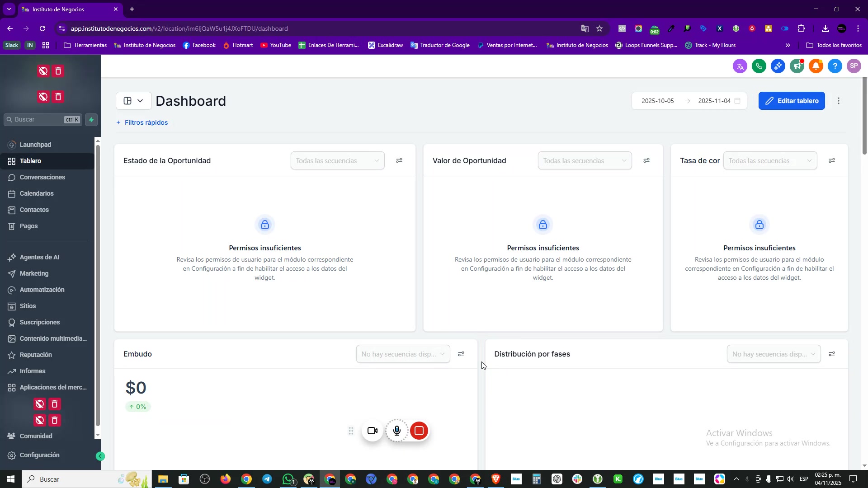Open the Hotmart bookmark

(x=238, y=45)
